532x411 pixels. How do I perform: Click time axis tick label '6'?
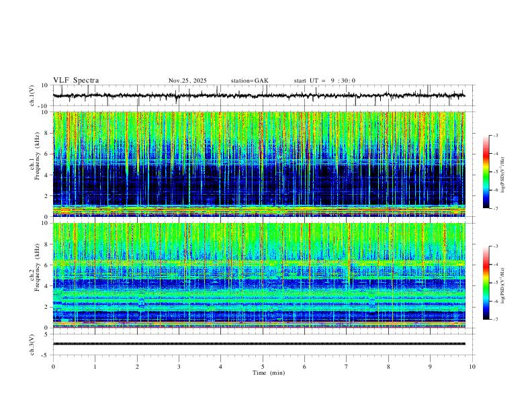[x=304, y=367]
